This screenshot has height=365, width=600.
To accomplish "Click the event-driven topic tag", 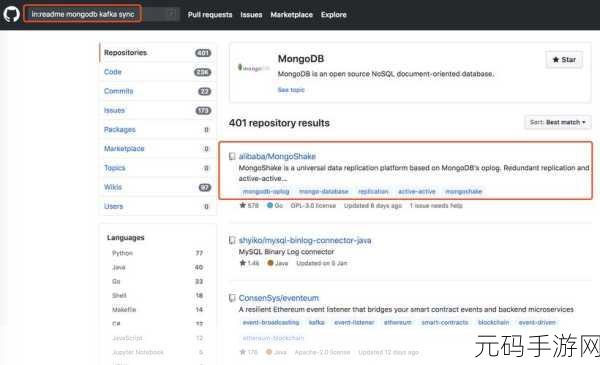I will coord(537,323).
